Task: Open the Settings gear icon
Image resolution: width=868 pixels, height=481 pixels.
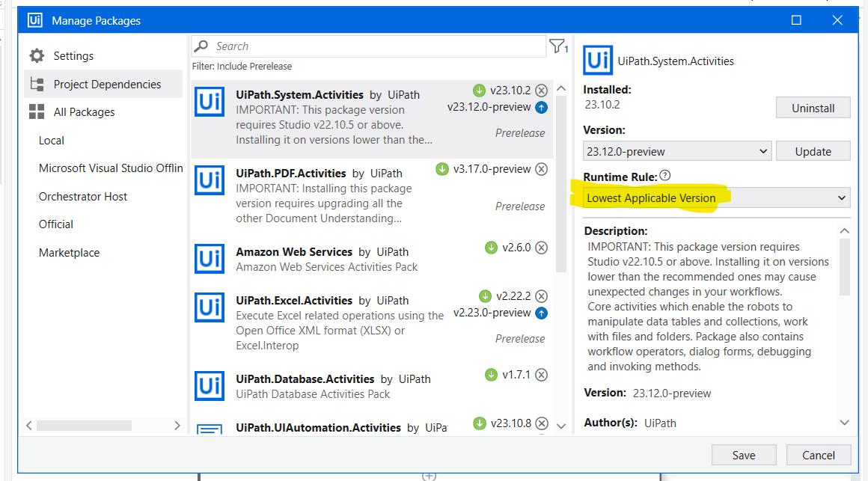Action: [37, 55]
